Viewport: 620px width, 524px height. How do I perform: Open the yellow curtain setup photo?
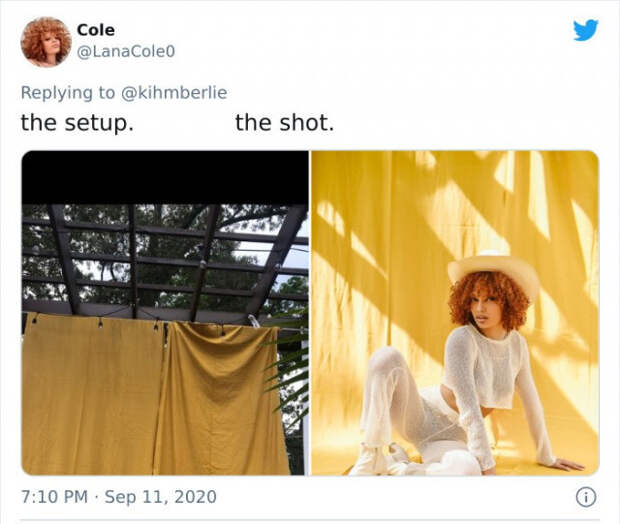pos(165,313)
